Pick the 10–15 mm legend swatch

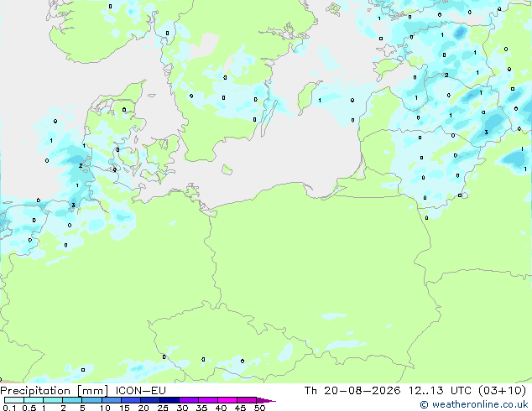pos(111,400)
